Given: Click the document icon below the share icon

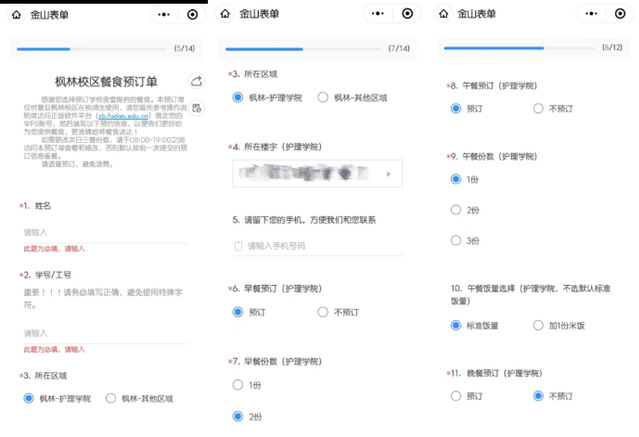Looking at the screenshot, I should 196,108.
